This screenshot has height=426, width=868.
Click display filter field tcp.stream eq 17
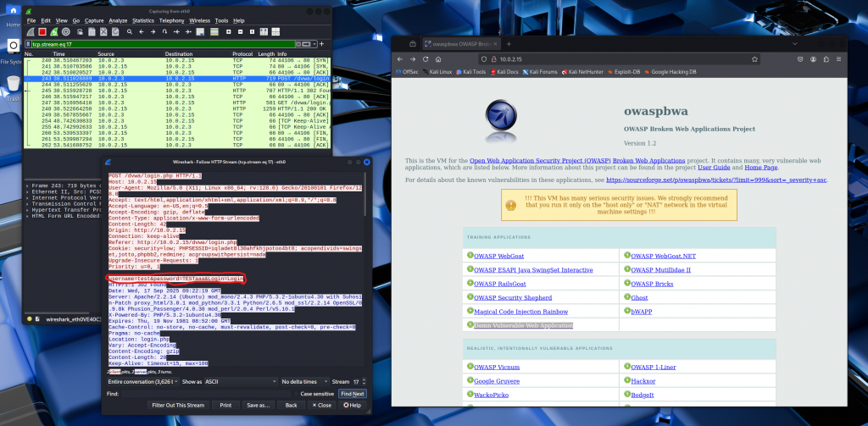(x=164, y=44)
